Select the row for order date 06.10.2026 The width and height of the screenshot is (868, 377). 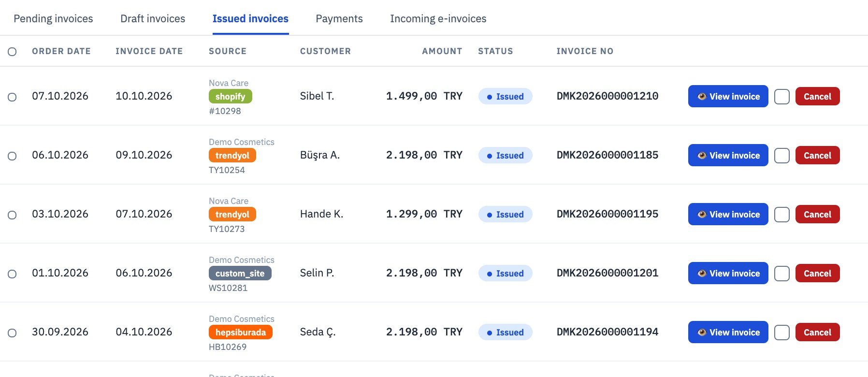coord(12,156)
